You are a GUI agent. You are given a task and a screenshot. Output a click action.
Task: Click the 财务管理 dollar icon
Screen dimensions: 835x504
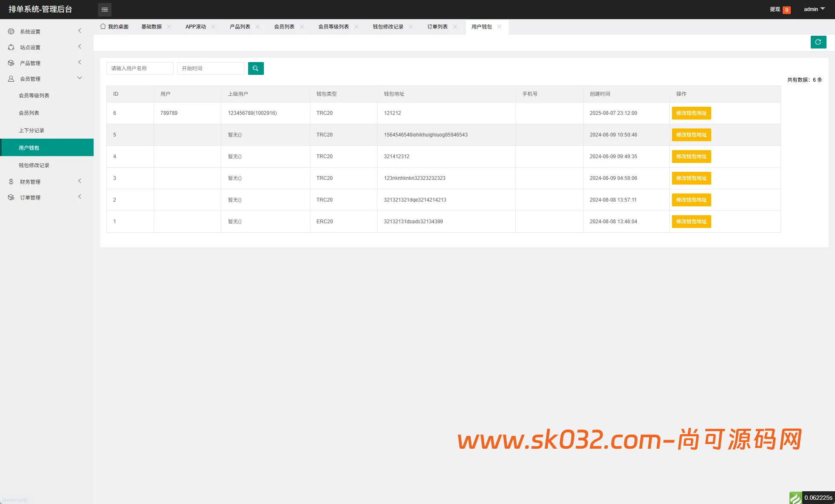coord(11,182)
